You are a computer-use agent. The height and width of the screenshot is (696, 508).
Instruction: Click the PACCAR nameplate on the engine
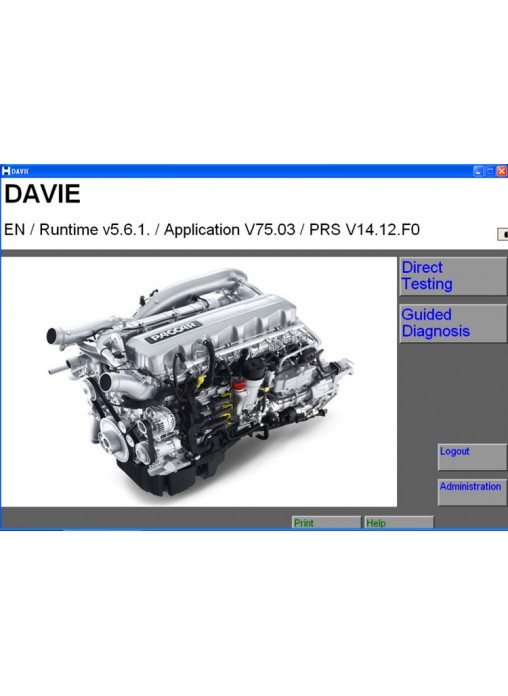pos(173,332)
